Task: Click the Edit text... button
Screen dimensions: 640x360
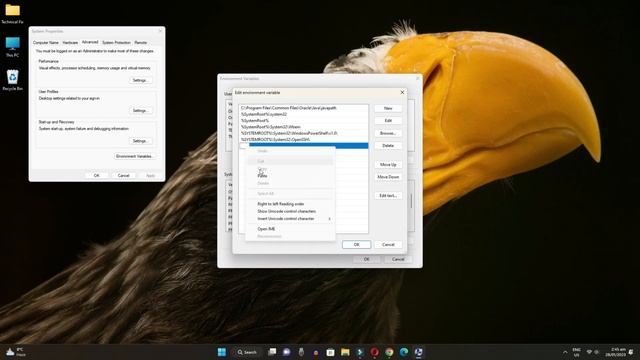Action: [388, 196]
